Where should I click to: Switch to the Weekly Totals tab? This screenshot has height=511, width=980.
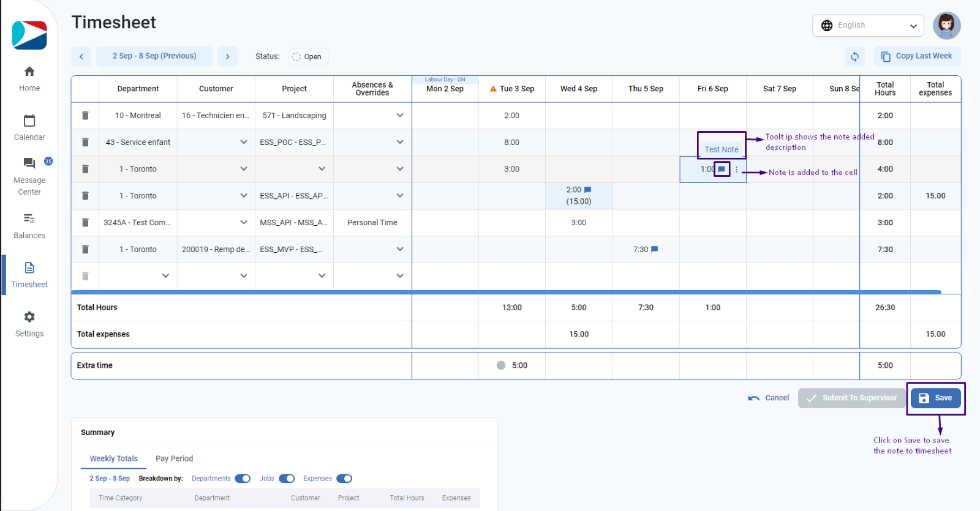click(114, 458)
